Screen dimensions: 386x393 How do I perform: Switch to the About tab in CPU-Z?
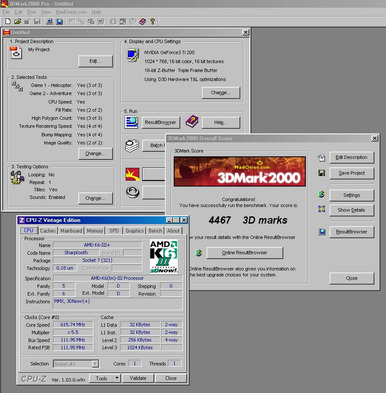point(173,231)
